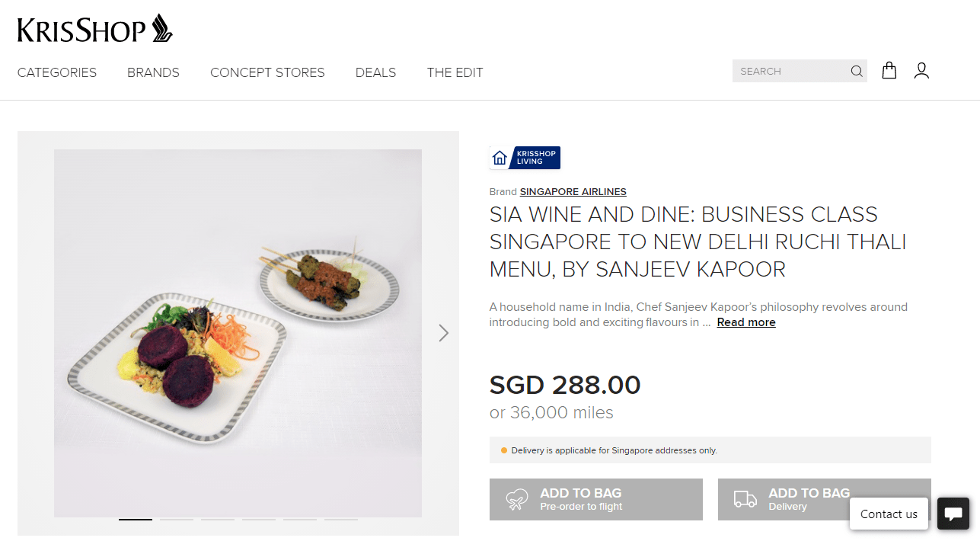The image size is (980, 541).
Task: Open the Categories menu
Action: coord(57,72)
